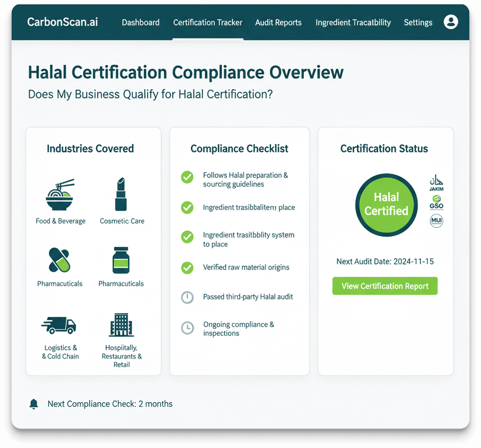Screen dimensions: 481x448
Task: Click the Ongoing compliance clock status icon
Action: [187, 328]
